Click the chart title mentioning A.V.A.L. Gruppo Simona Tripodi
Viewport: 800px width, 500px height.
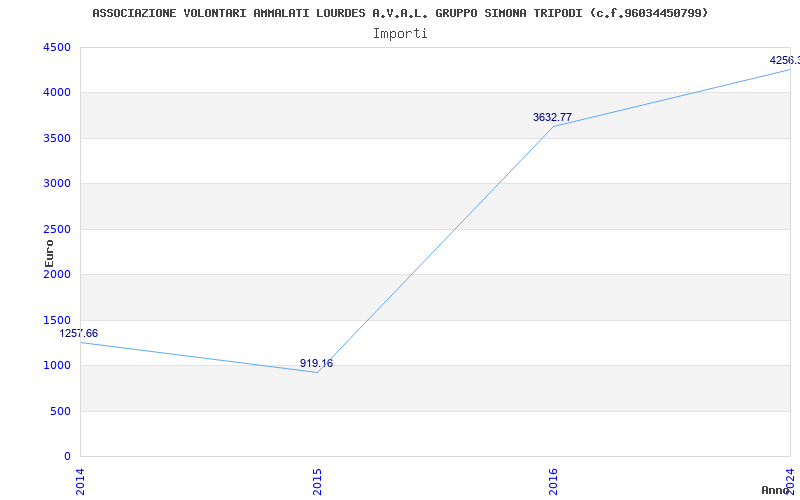[x=400, y=14]
